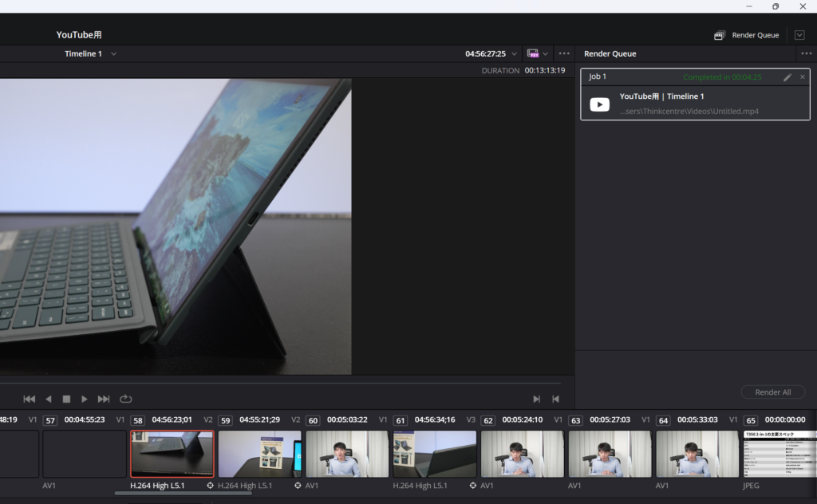Jump to the last frame of timeline

pyautogui.click(x=104, y=399)
